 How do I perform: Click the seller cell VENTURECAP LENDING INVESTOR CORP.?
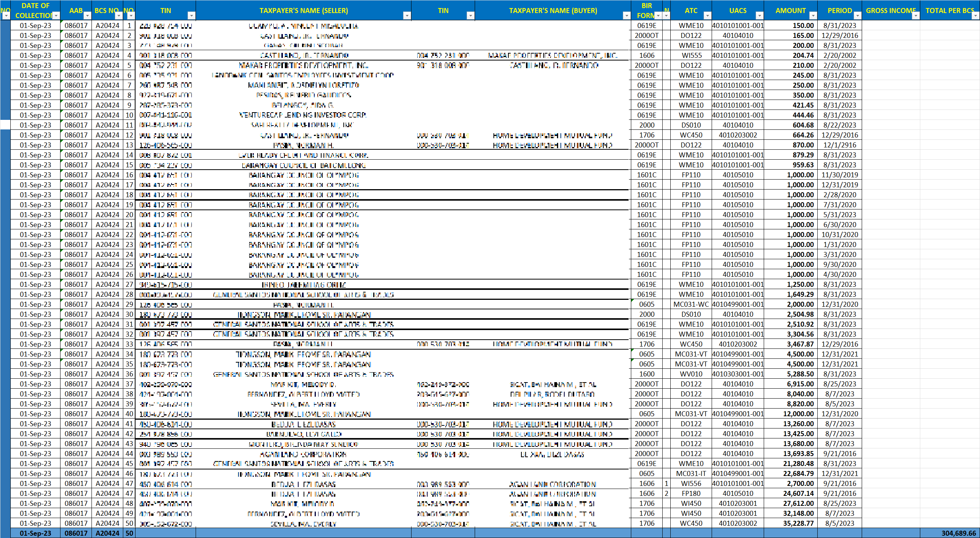(x=303, y=115)
